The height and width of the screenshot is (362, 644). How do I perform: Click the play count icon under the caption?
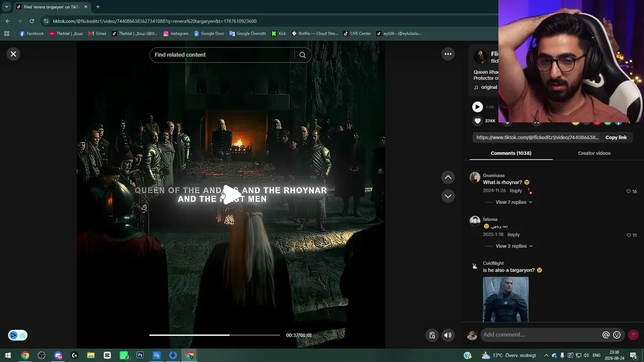click(477, 107)
